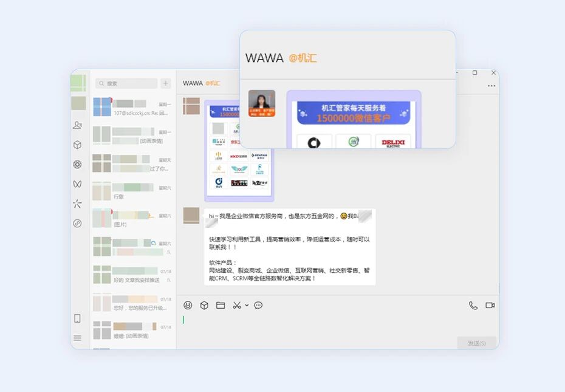Click the mobile phone icon in sidebar
Screen dimensions: 565x392
tap(77, 318)
